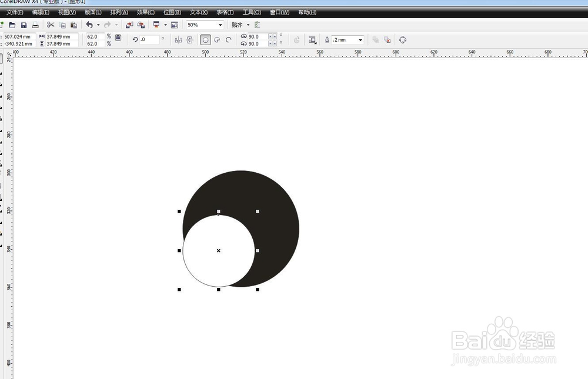Open the 帮助(H) menu
Image resolution: width=588 pixels, height=379 pixels.
(307, 12)
